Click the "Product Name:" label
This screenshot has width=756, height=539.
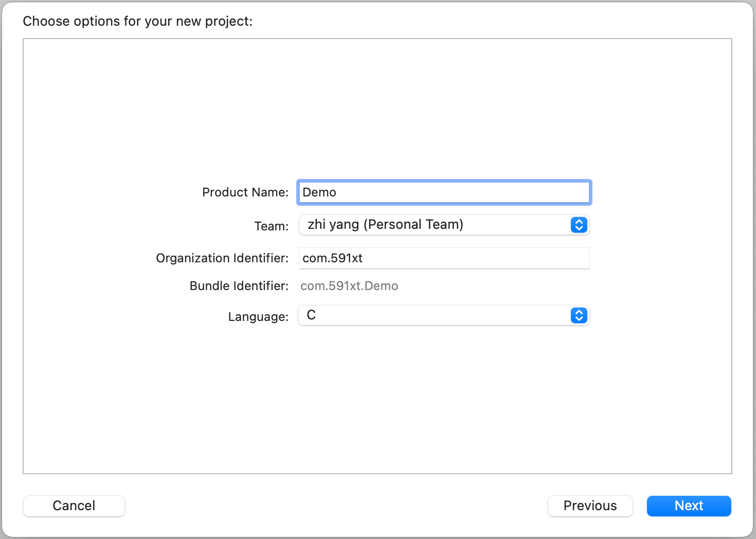click(245, 192)
